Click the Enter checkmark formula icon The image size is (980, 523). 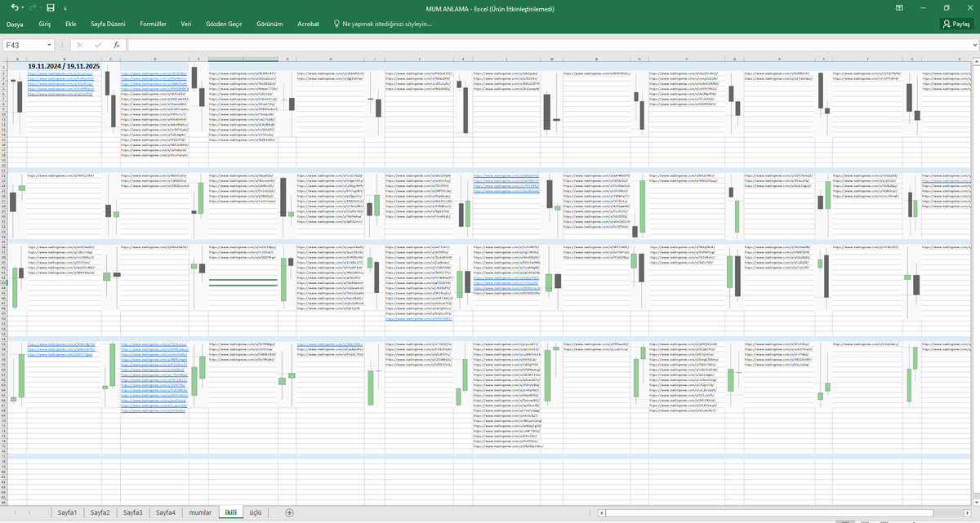98,46
